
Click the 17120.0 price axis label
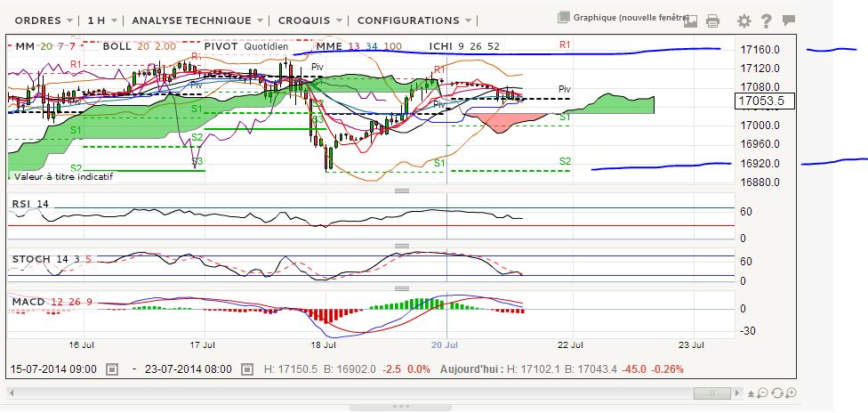759,69
